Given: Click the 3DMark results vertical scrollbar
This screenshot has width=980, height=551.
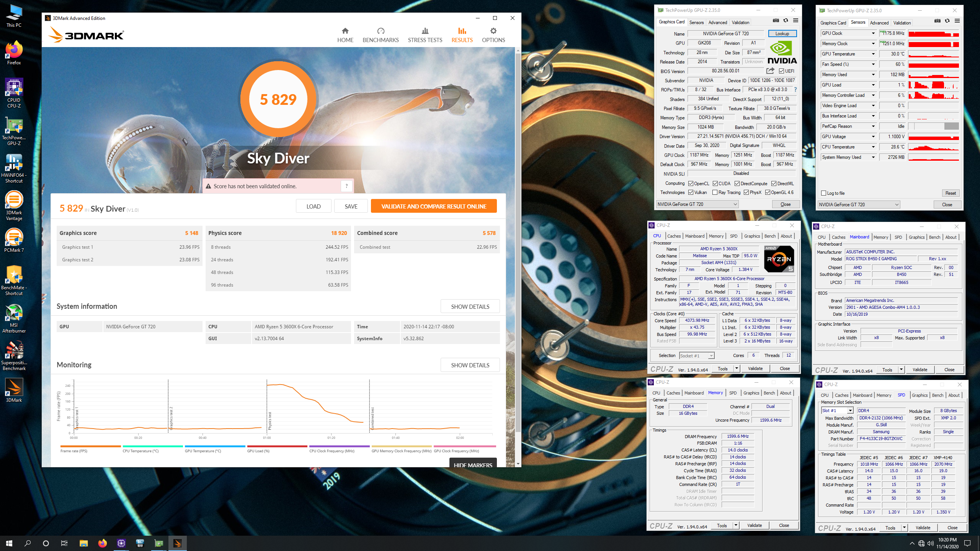Looking at the screenshot, I should (x=518, y=243).
